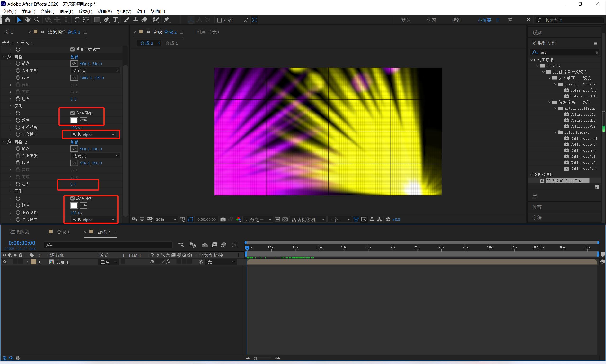606x364 pixels.
Task: Select 默认 workspace
Action: (406, 20)
